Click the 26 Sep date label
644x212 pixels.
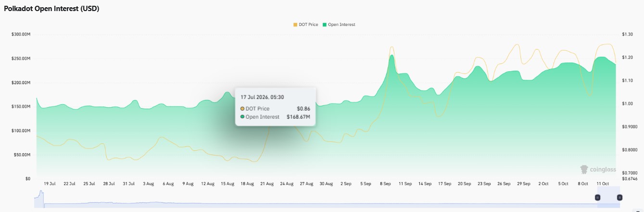[x=504, y=184]
